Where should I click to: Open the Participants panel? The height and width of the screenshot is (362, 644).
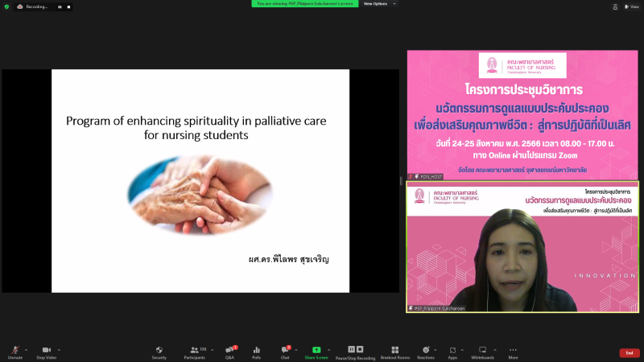pos(195,351)
